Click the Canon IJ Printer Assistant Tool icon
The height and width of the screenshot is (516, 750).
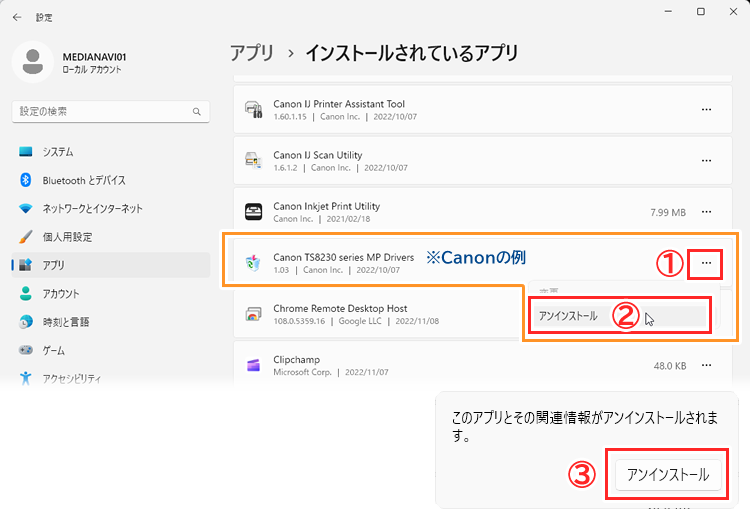point(254,110)
